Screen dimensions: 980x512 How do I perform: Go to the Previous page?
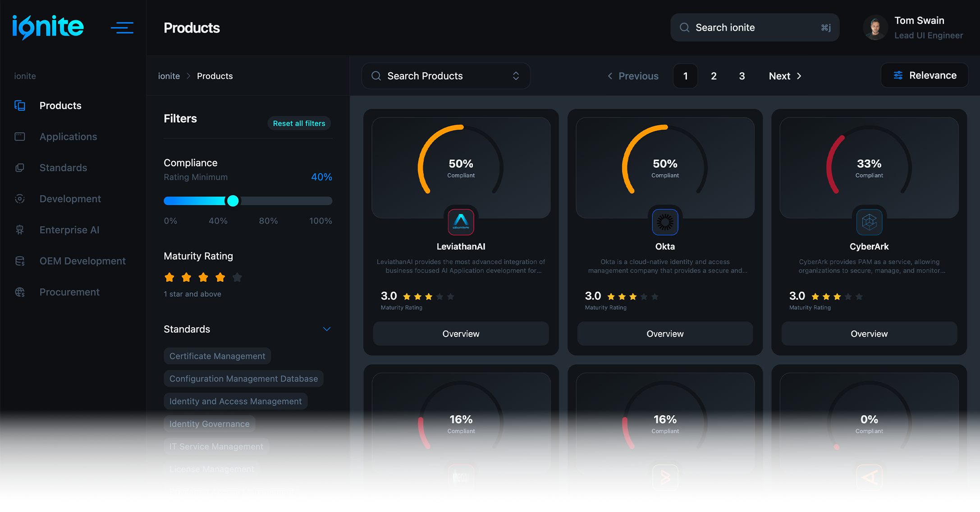[633, 76]
